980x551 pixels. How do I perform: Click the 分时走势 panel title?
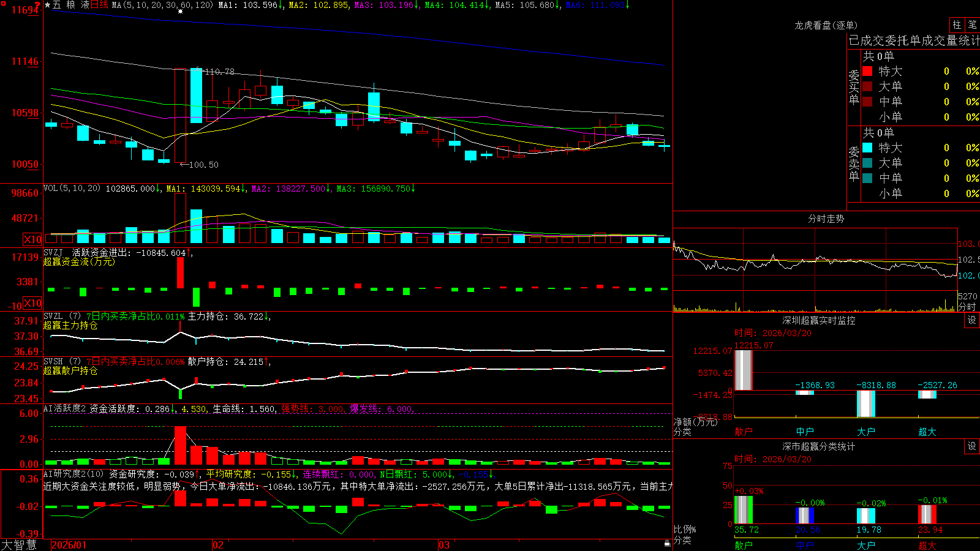826,219
